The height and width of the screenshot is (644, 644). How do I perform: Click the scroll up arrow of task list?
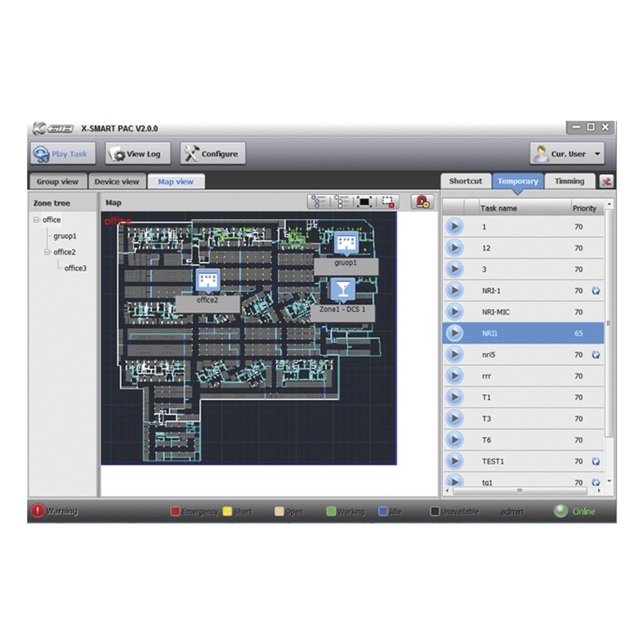[x=609, y=204]
